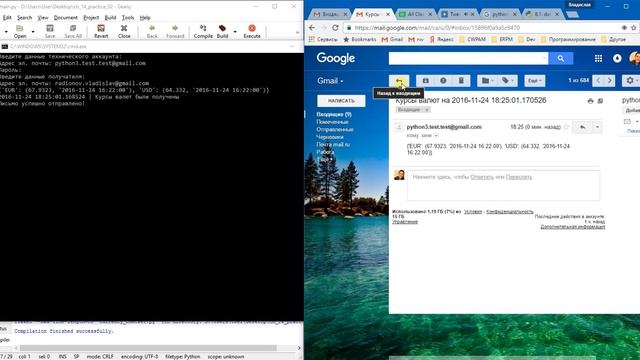Go to the older message arrow

point(610,81)
